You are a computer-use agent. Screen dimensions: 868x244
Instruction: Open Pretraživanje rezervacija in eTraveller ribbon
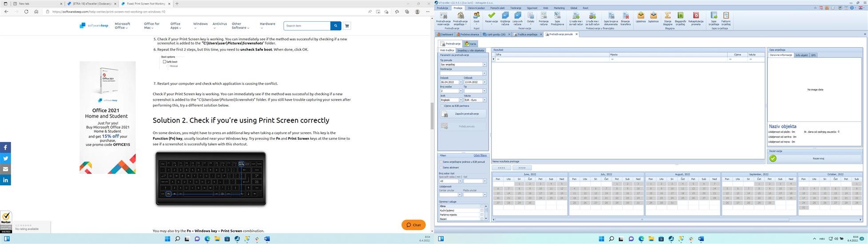[443, 19]
